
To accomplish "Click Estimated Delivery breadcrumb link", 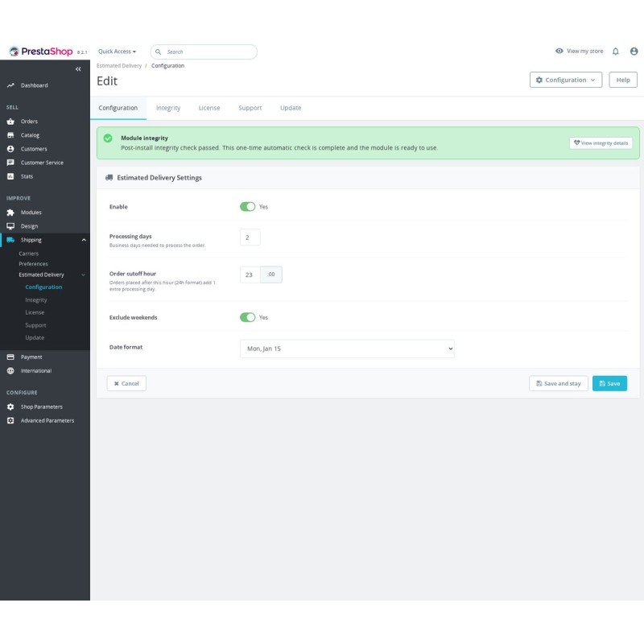I will pos(119,66).
